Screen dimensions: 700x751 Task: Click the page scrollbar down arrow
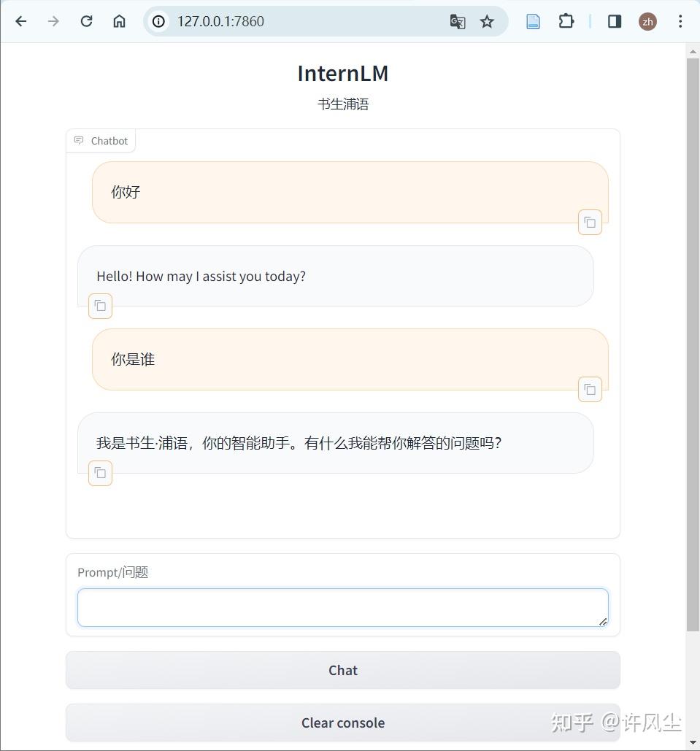pos(693,744)
